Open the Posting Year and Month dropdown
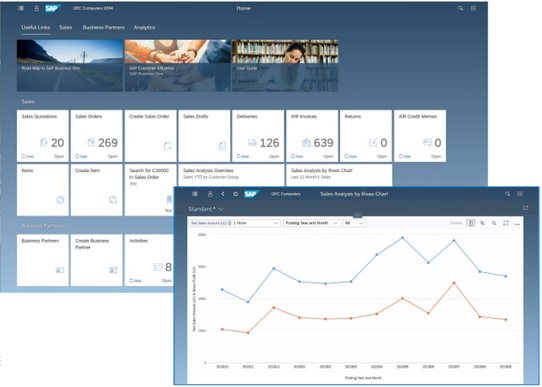Image resolution: width=542 pixels, height=387 pixels. pos(311,223)
